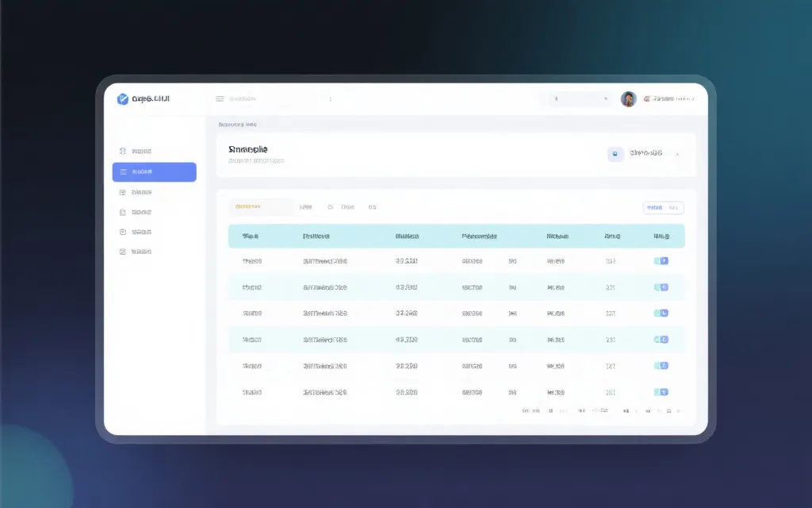Screen dimensions: 812x508
Task: Click the last sidebar item's icon
Action: click(123, 252)
